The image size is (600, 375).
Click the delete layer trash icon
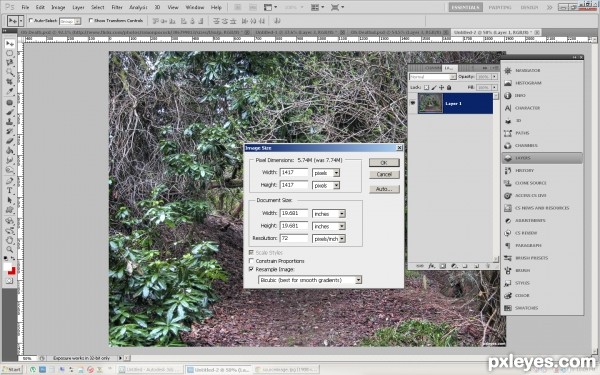click(x=488, y=266)
